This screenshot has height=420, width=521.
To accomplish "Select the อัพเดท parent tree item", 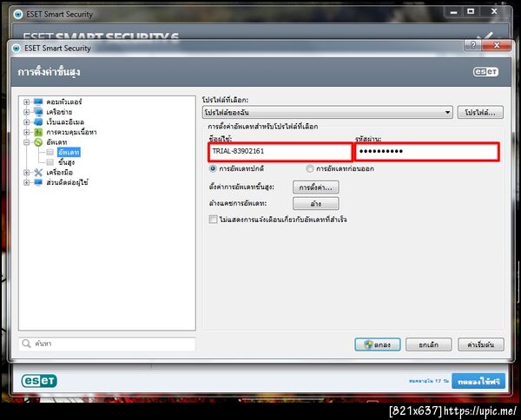I will (x=56, y=142).
